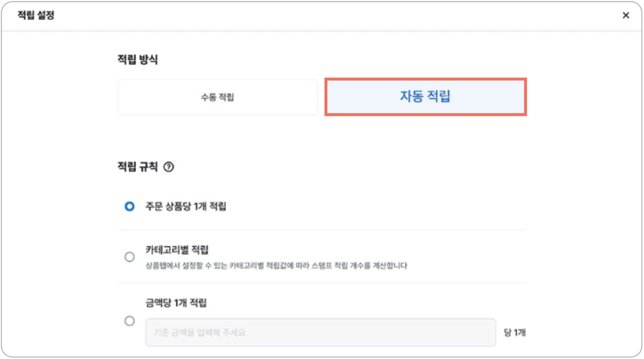
Task: Click the 적립 설정 dialog title
Action: point(36,15)
